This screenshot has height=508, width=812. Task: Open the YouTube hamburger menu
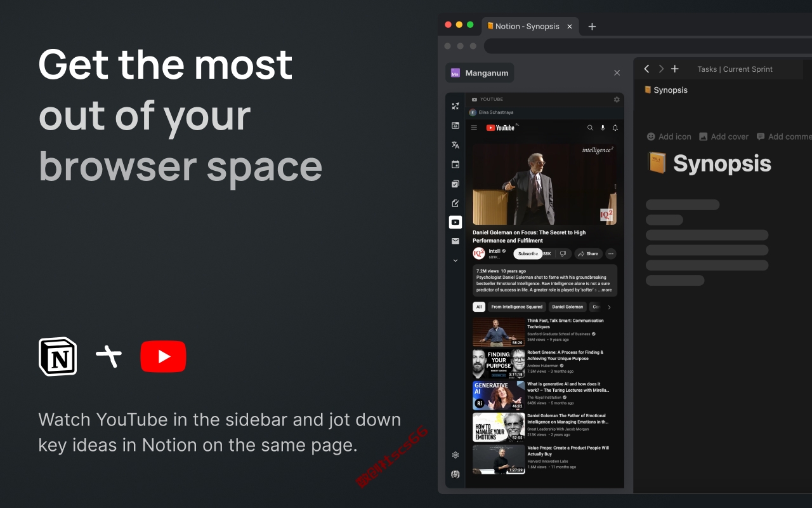[474, 128]
